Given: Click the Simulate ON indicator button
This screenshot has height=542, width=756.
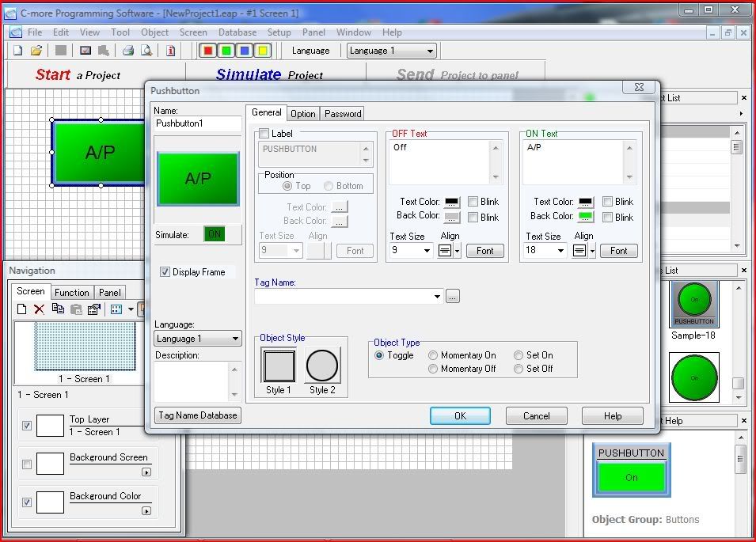Looking at the screenshot, I should click(x=215, y=234).
